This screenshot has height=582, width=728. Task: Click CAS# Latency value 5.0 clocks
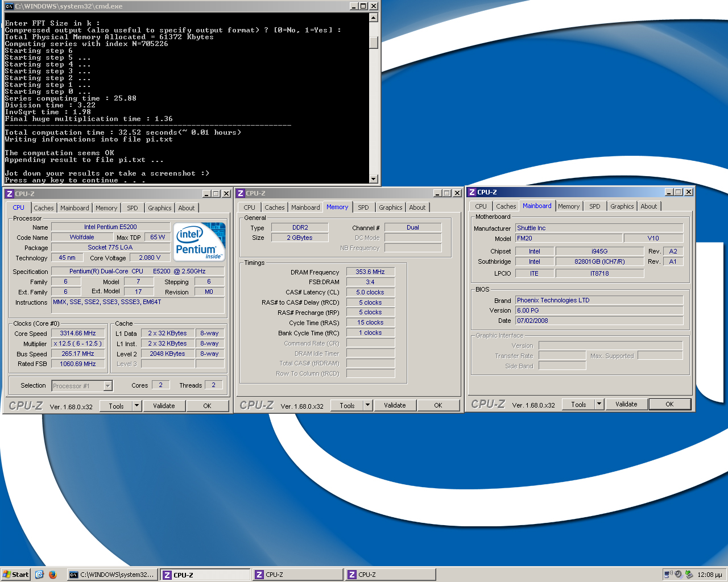point(370,293)
